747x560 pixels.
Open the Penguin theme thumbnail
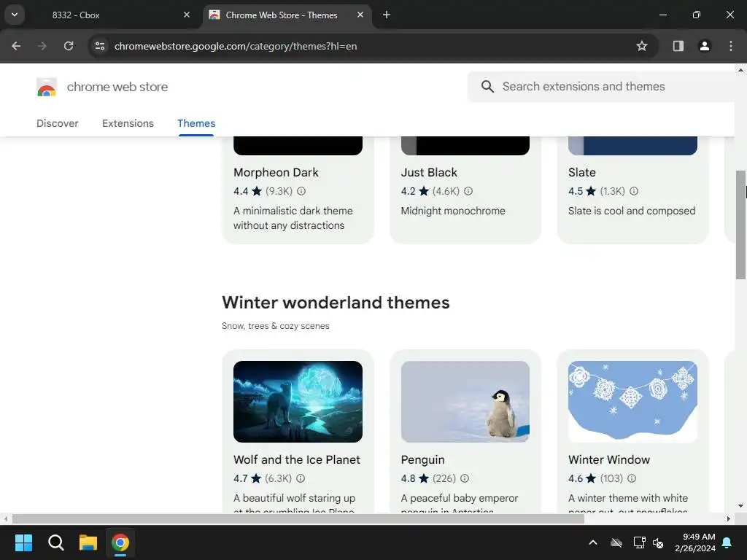point(465,402)
